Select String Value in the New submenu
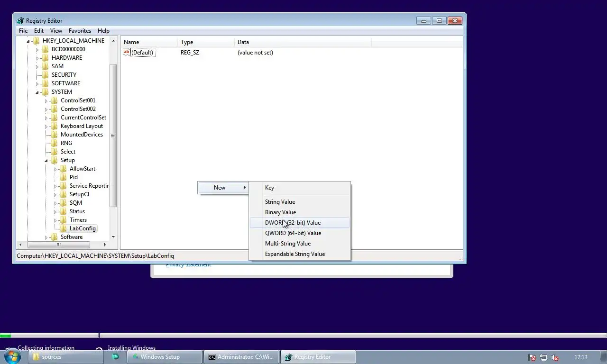This screenshot has width=607, height=364. point(300,202)
